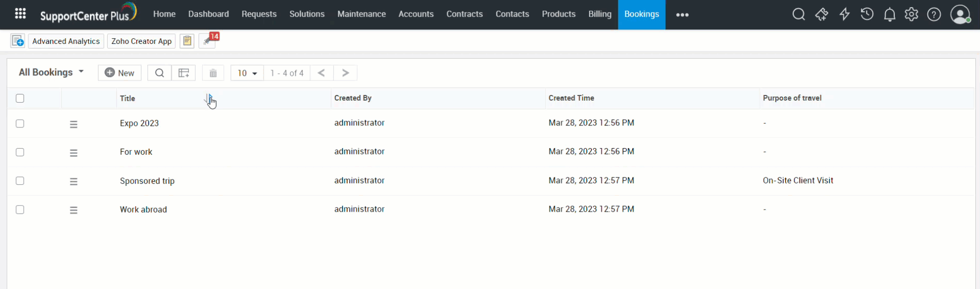Click the help question mark icon
This screenshot has width=980, height=289.
click(x=934, y=14)
